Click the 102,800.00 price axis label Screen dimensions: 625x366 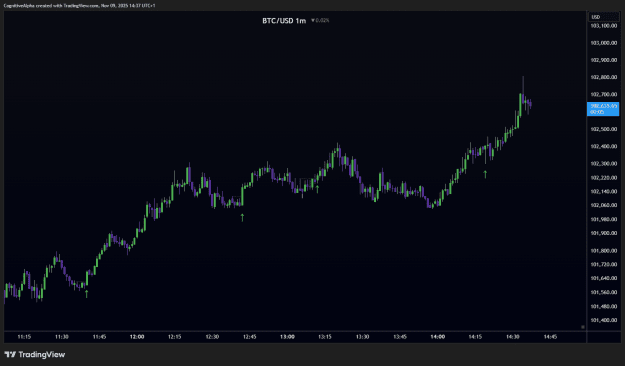(x=603, y=77)
